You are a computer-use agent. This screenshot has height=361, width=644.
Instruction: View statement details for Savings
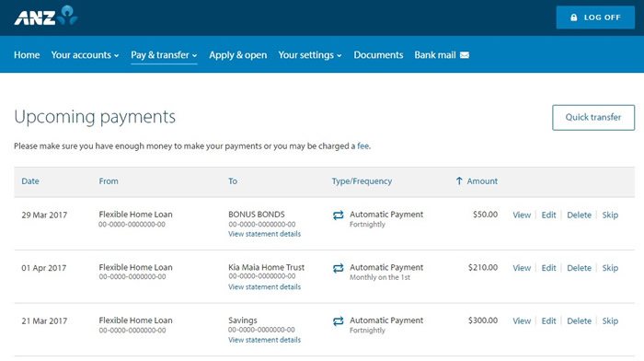[265, 340]
